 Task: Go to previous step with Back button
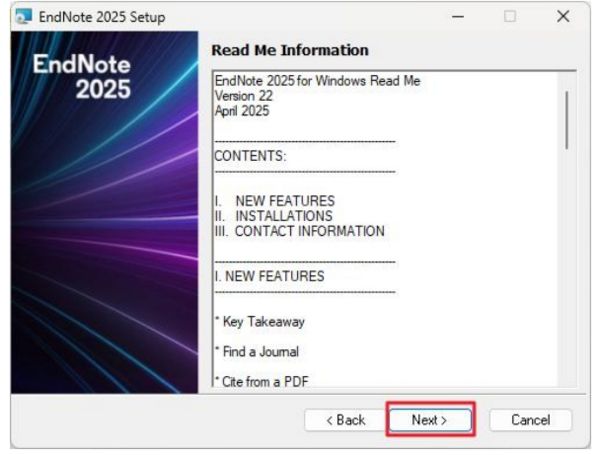(341, 420)
